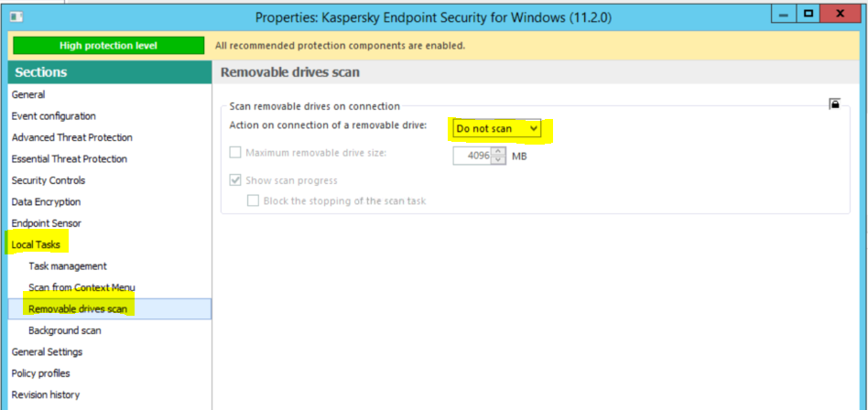Viewport: 868px width, 410px height.
Task: Open the Do not scan action dropdown
Action: coord(497,129)
